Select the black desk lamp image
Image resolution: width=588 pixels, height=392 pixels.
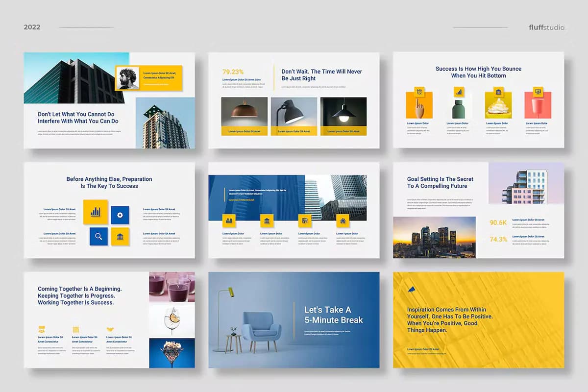coord(294,112)
